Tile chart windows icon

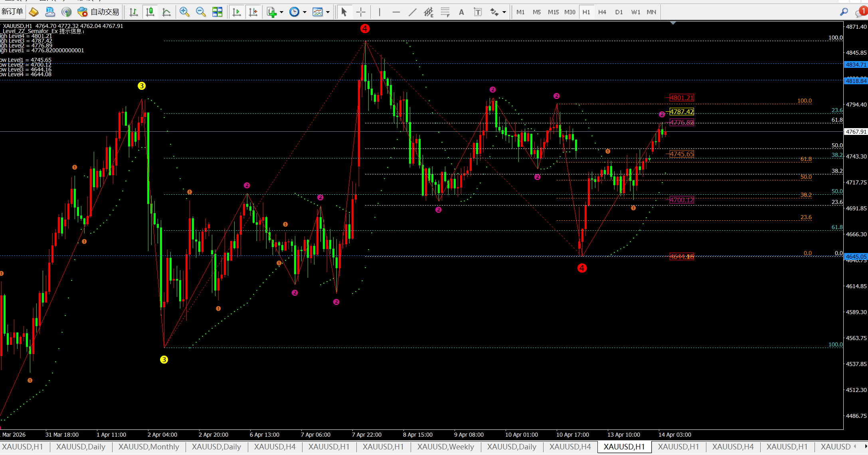tap(217, 12)
